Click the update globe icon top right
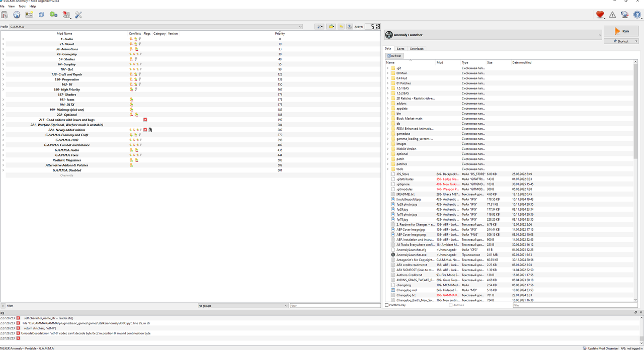This screenshot has width=644, height=350. point(625,15)
